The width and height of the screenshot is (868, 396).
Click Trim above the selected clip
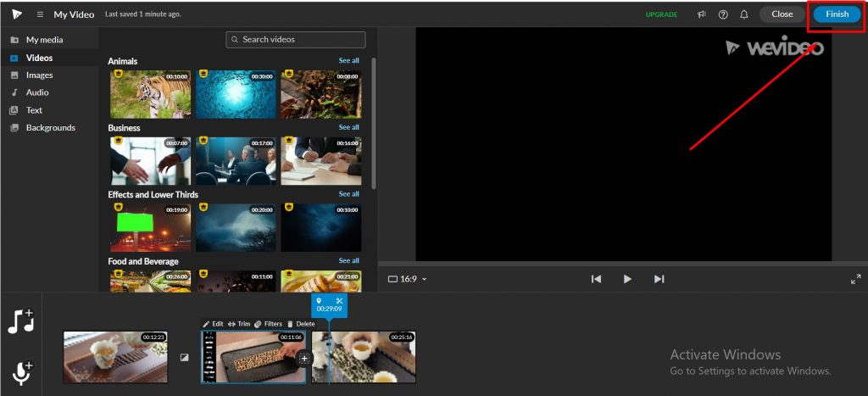pos(239,324)
